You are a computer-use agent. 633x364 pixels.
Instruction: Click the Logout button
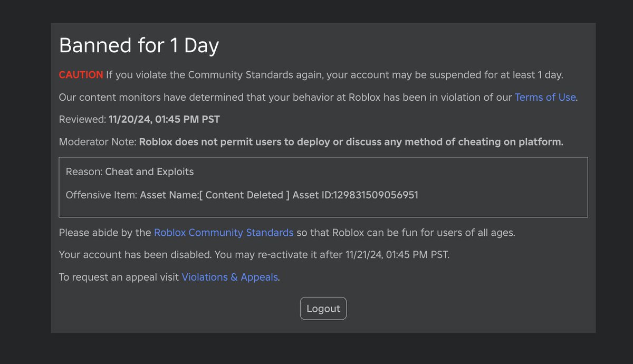[x=323, y=309]
